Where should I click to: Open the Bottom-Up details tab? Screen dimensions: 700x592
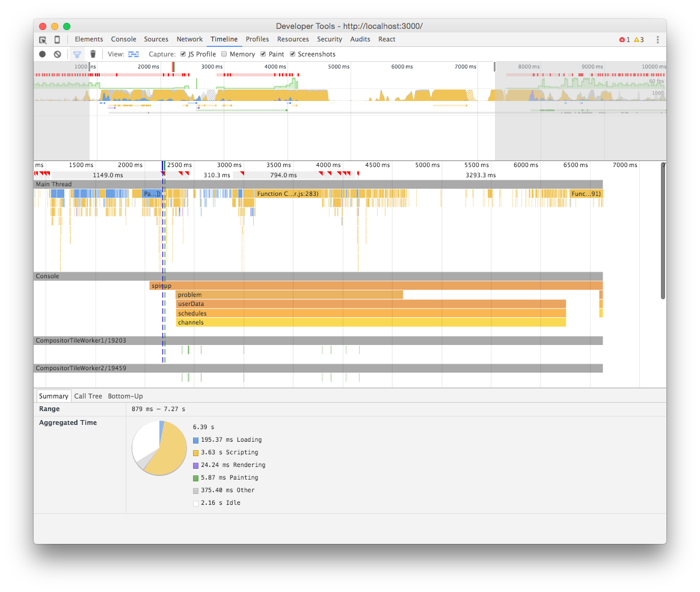click(126, 396)
